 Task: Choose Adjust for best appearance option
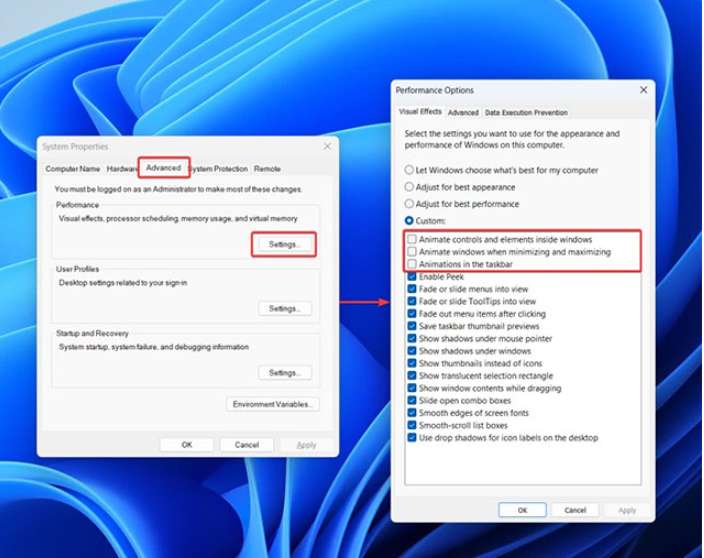pyautogui.click(x=409, y=187)
